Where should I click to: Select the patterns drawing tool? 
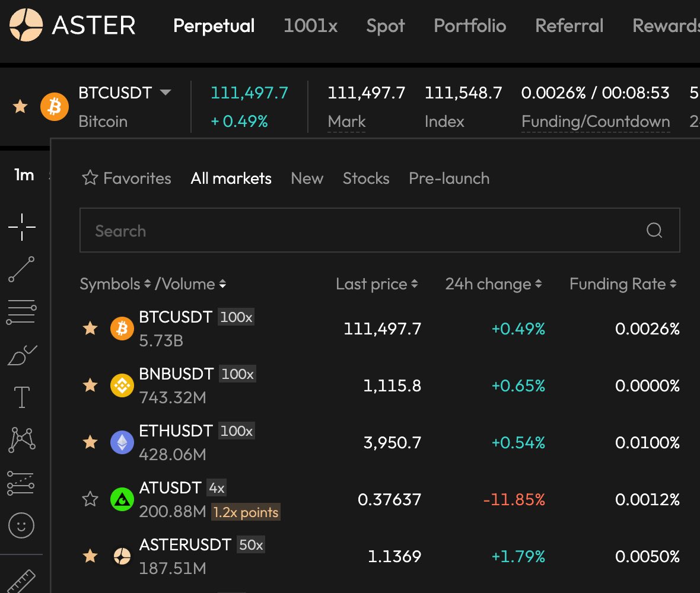point(21,439)
